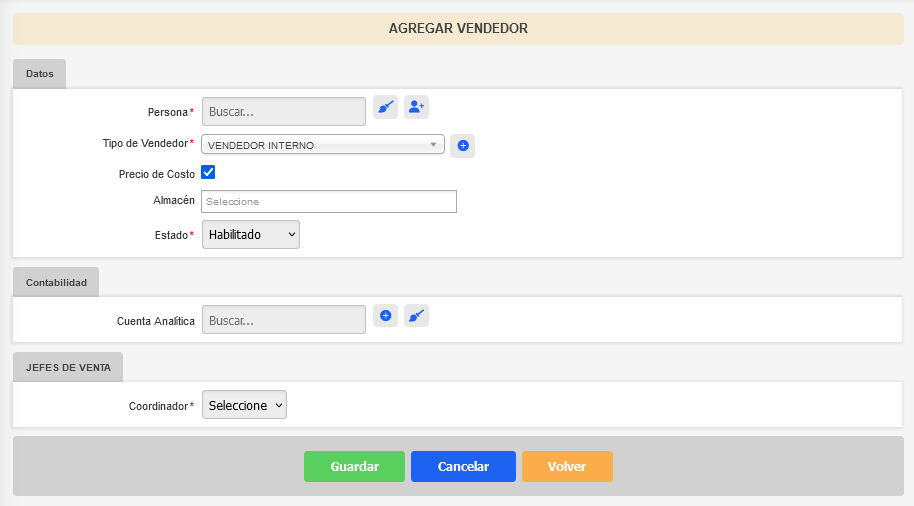The width and height of the screenshot is (914, 506).
Task: Click the green Guardar button
Action: pos(354,466)
